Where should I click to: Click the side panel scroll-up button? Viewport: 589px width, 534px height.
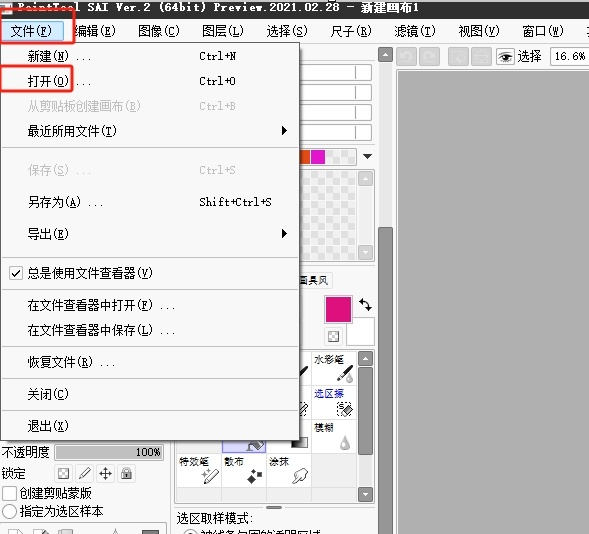click(385, 55)
